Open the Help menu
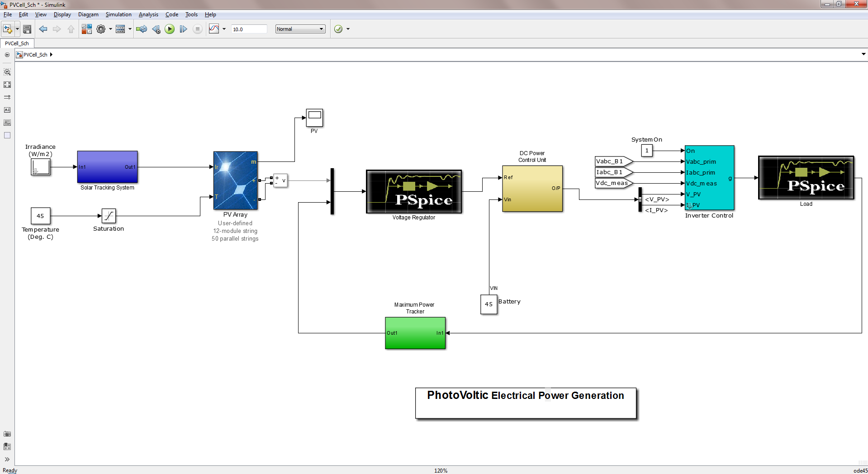 tap(210, 14)
